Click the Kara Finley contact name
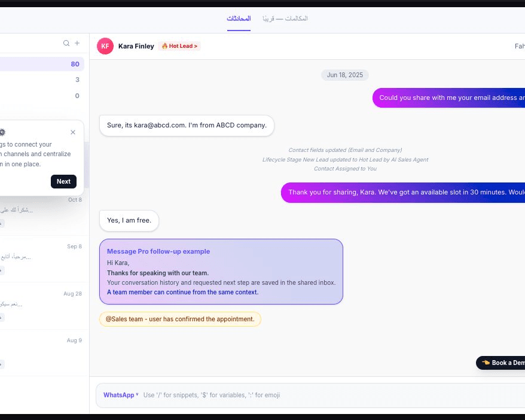 tap(136, 46)
